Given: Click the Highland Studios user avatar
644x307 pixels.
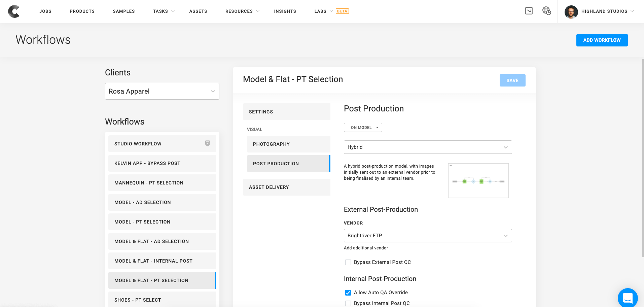Looking at the screenshot, I should [571, 12].
